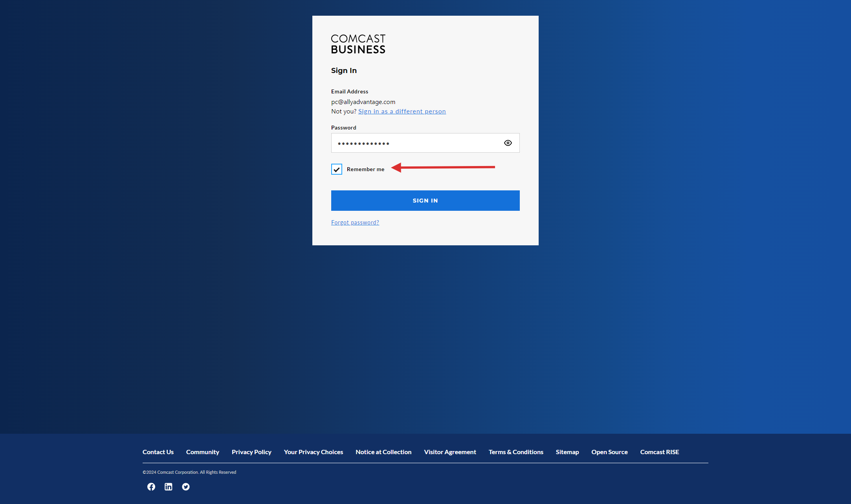The width and height of the screenshot is (851, 504).
Task: Click the Comcast Business logo
Action: 358,44
